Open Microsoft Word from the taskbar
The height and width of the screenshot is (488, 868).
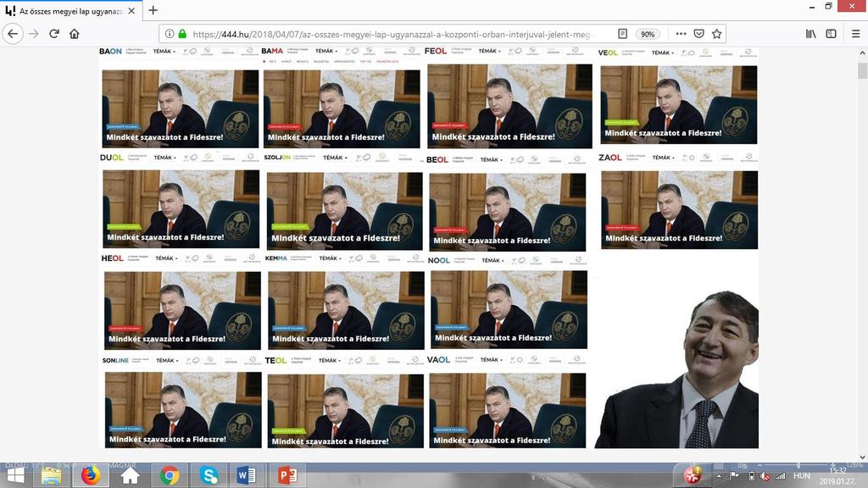[x=247, y=475]
